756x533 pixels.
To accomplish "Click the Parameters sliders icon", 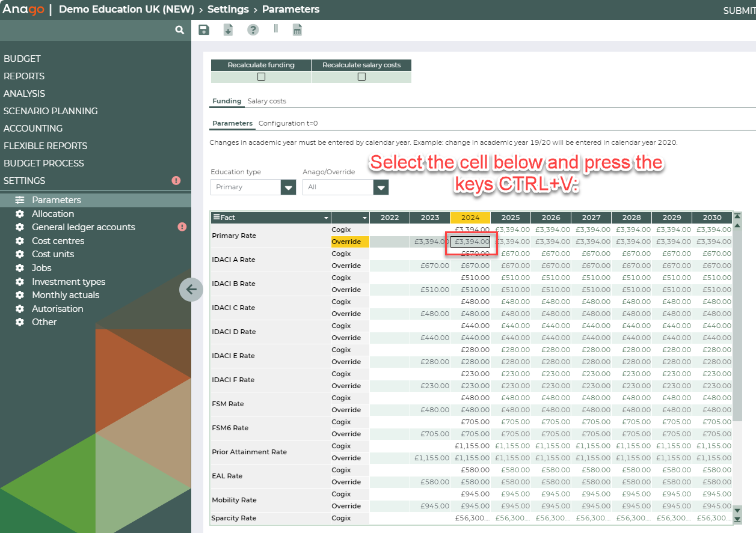I will 20,200.
